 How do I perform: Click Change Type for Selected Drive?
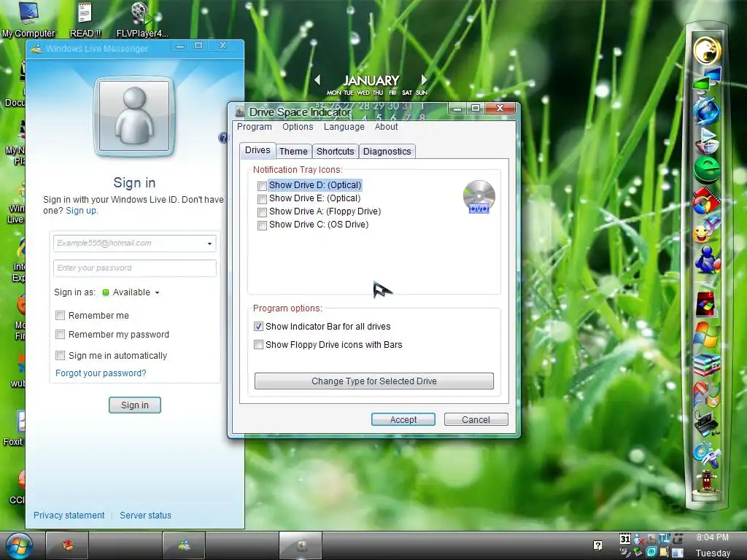coord(374,381)
